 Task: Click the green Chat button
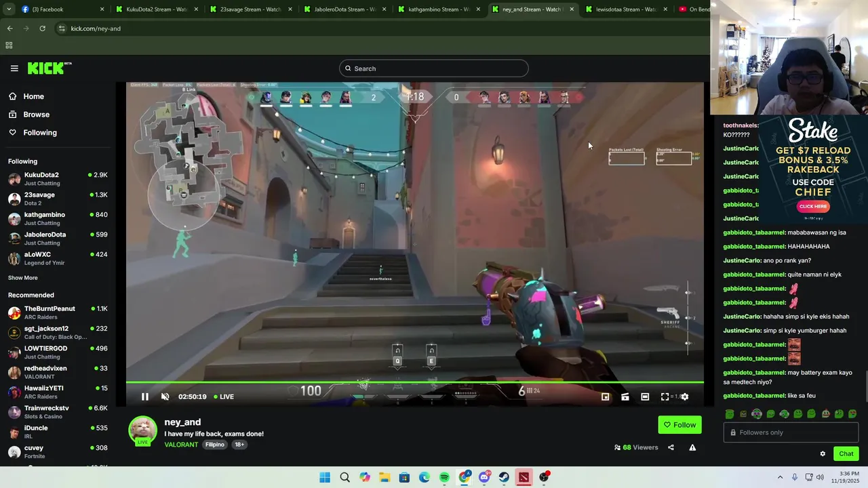click(x=846, y=454)
